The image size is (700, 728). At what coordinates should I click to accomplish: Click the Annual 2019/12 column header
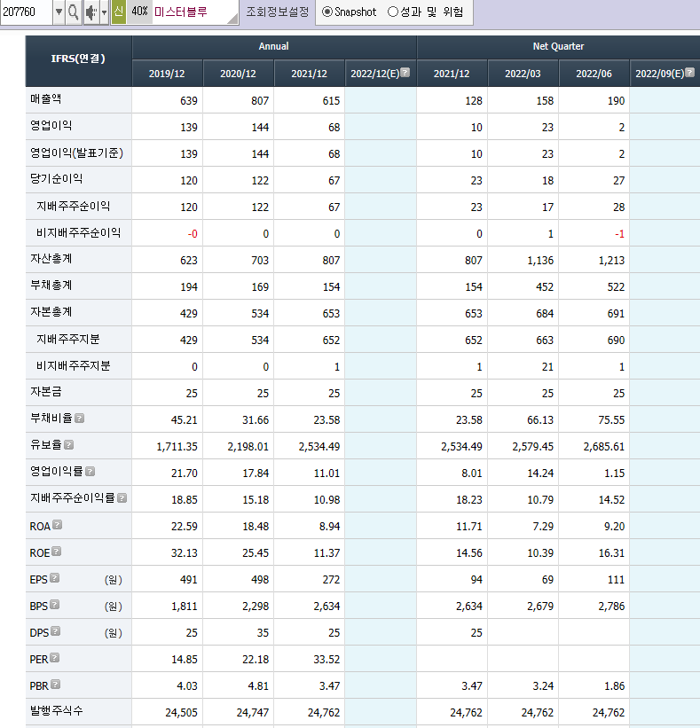click(167, 74)
